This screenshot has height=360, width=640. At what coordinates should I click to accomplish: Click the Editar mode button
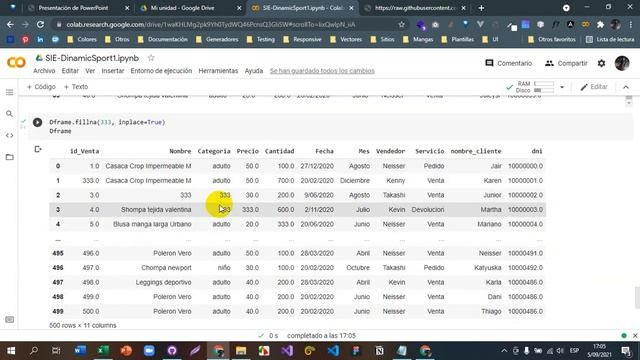coord(594,87)
